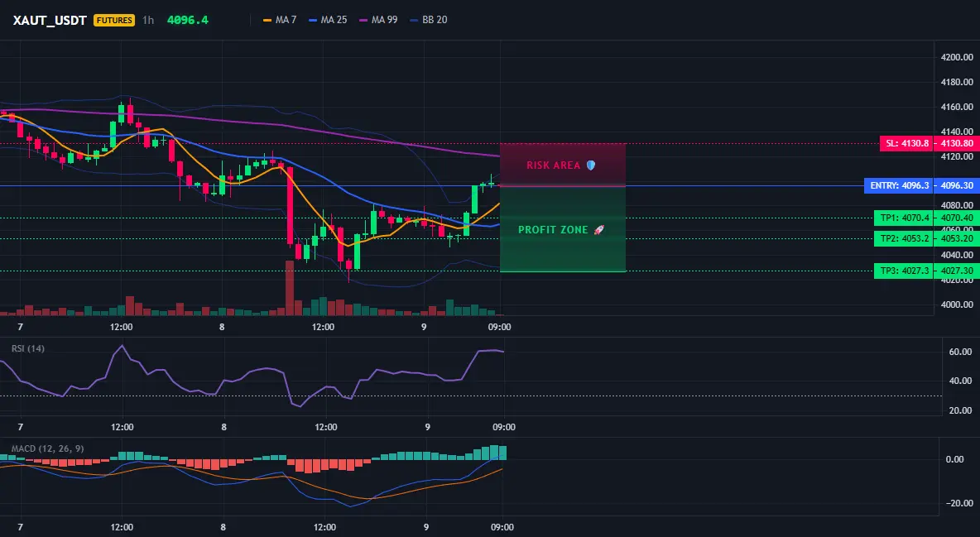Click the MA 7 legend entry

[x=280, y=20]
